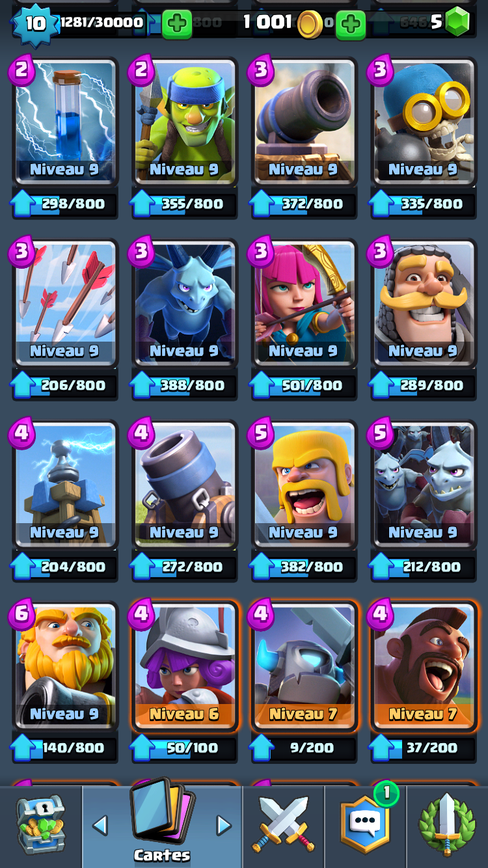Tap the gold coin icon
The height and width of the screenshot is (868, 488).
click(310, 25)
